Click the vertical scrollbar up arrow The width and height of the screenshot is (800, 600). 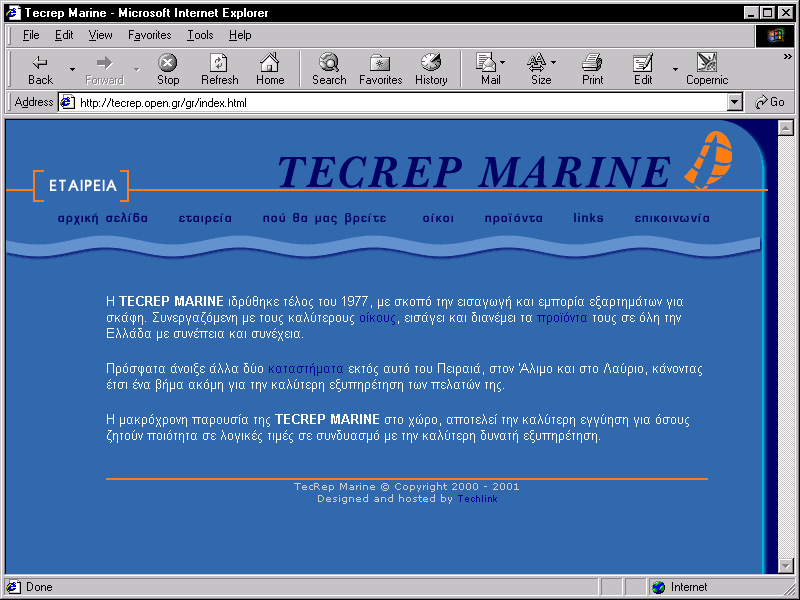pos(785,128)
